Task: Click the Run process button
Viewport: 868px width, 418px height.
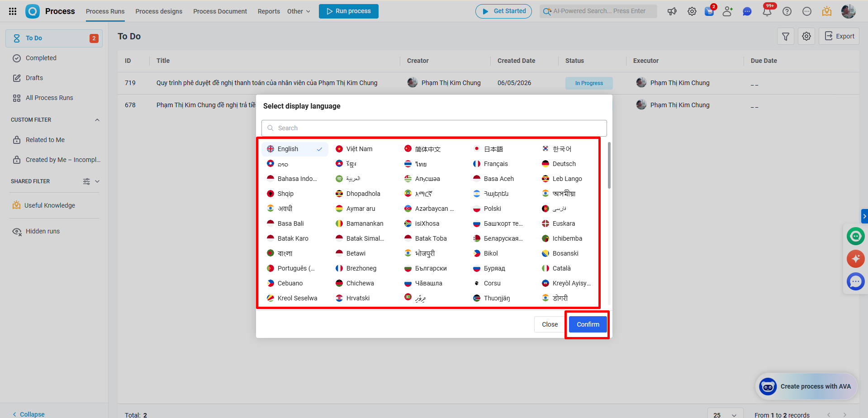Action: [349, 11]
